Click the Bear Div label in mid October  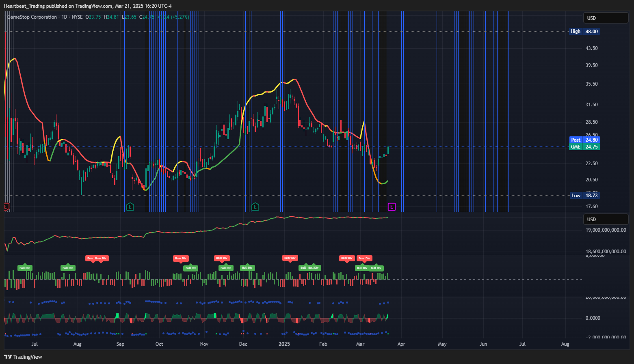pos(181,258)
